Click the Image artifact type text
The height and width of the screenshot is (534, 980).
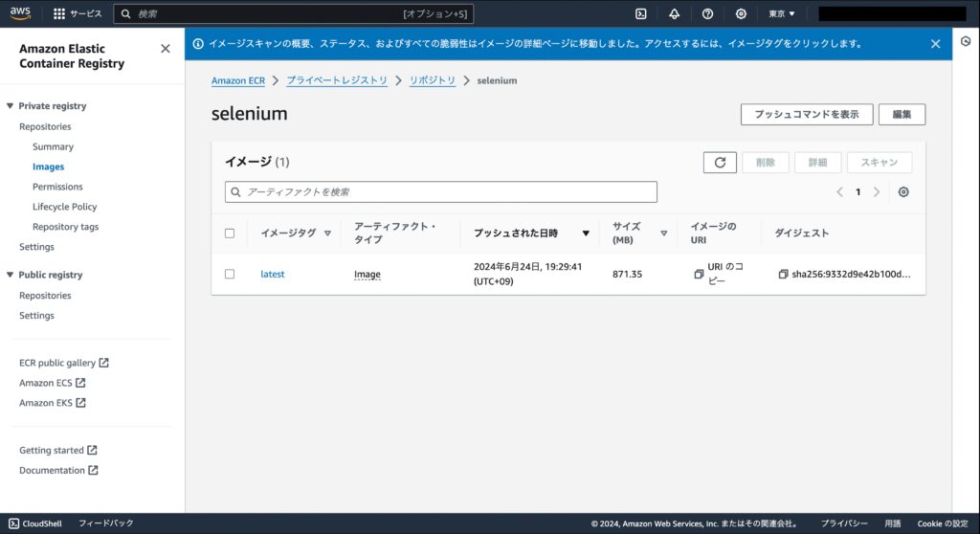[x=367, y=274]
